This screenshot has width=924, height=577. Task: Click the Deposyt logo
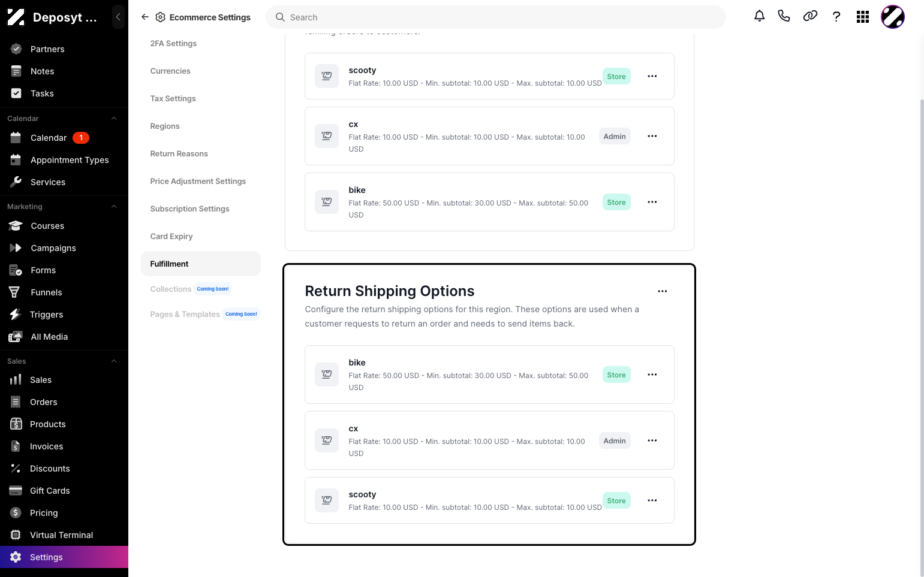[16, 17]
